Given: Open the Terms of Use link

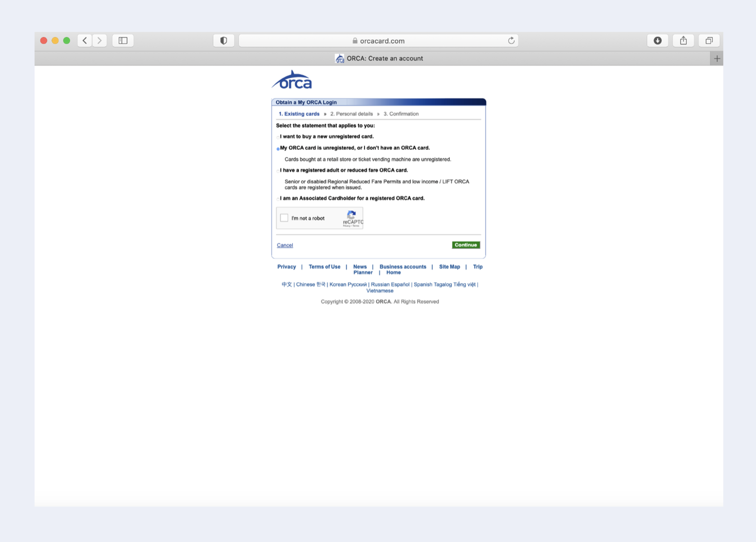Looking at the screenshot, I should [x=325, y=267].
